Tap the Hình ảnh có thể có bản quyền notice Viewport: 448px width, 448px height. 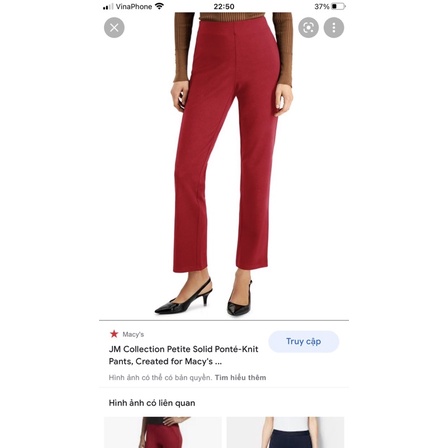[x=160, y=378]
